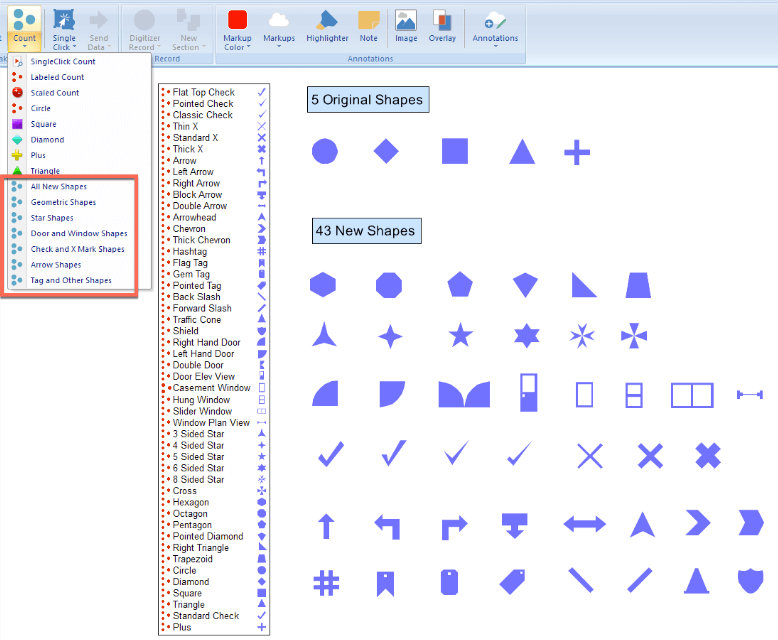Select Flat Top Check in shape list
778x640 pixels.
pyautogui.click(x=214, y=92)
